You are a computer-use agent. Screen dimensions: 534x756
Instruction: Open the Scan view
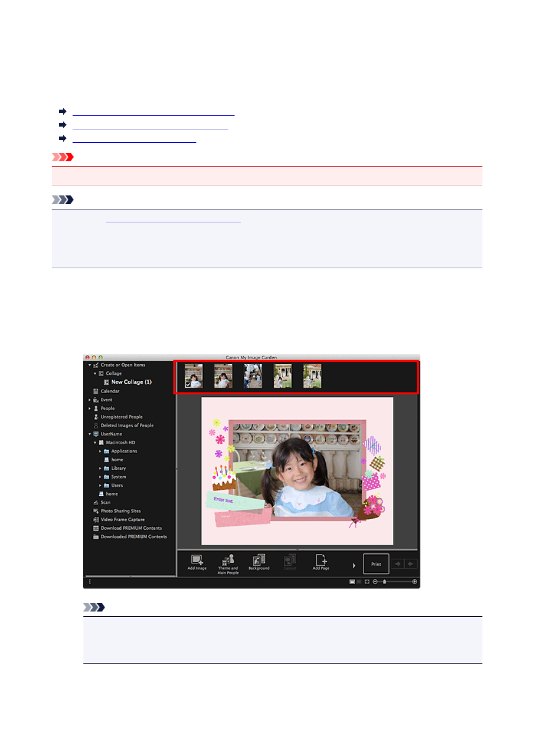(x=105, y=502)
